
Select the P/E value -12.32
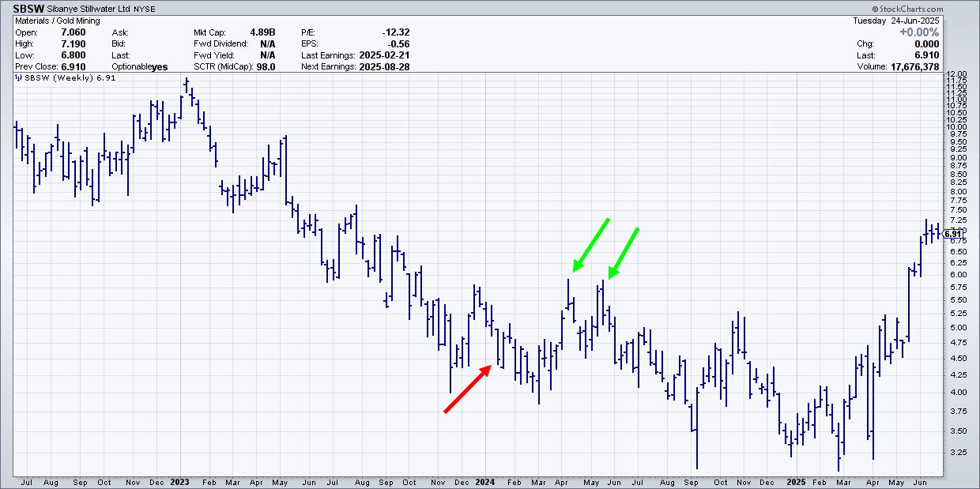(394, 32)
